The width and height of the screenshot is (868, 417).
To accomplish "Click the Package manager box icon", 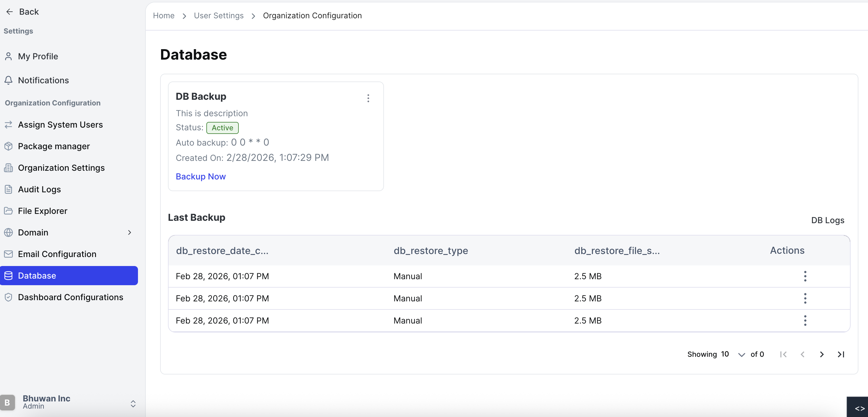I will (x=9, y=146).
